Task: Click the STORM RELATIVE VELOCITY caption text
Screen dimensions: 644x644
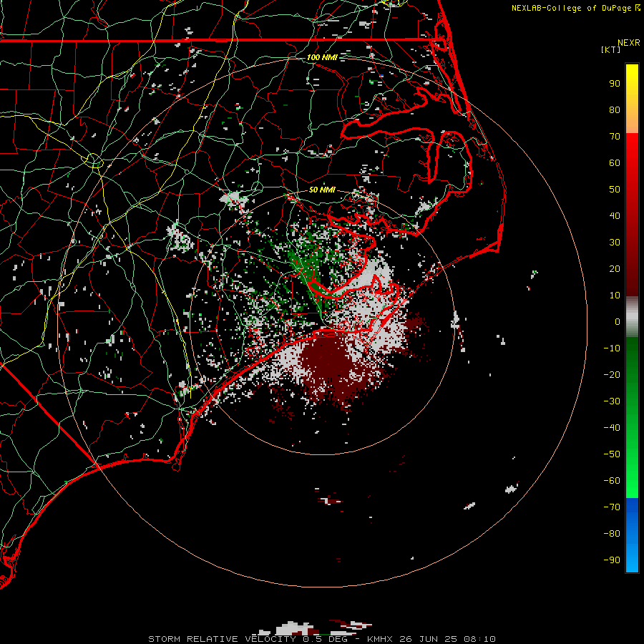Action: [223, 639]
